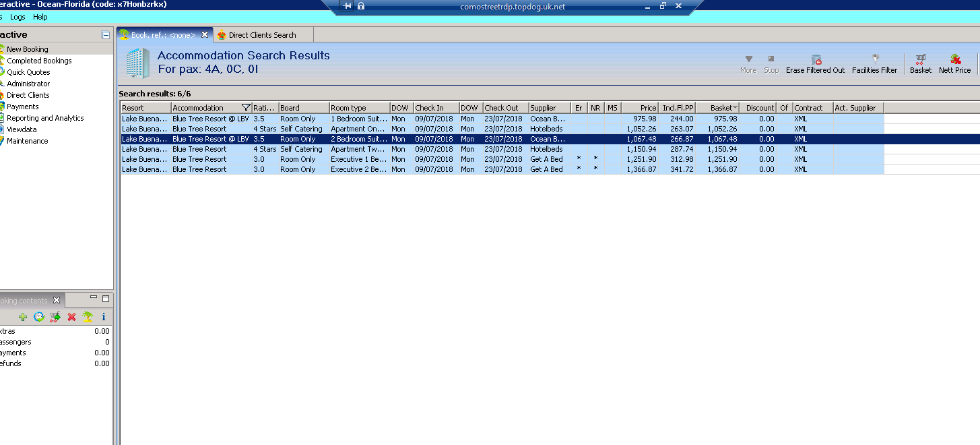Click the Nett Price icon
The height and width of the screenshot is (445, 980).
coord(955,59)
